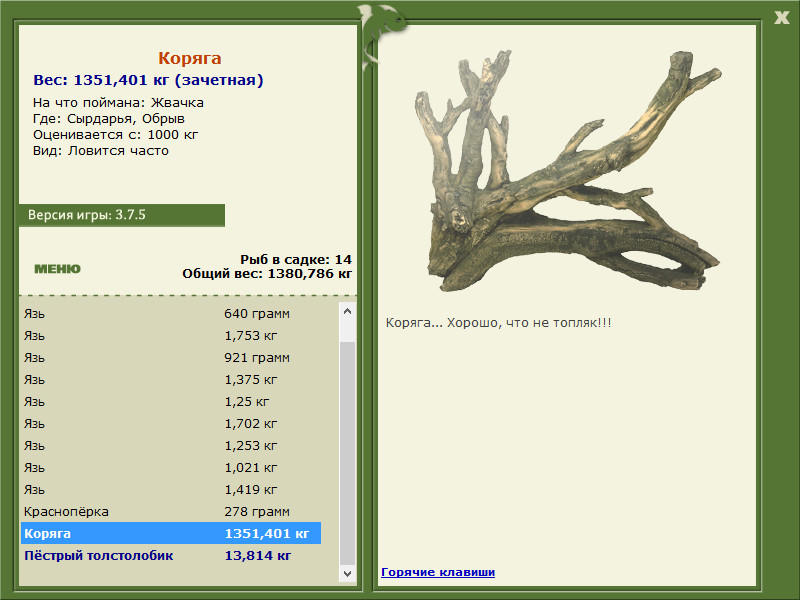Click the Коряга title heading
Viewport: 800px width, 600px height.
[189, 58]
